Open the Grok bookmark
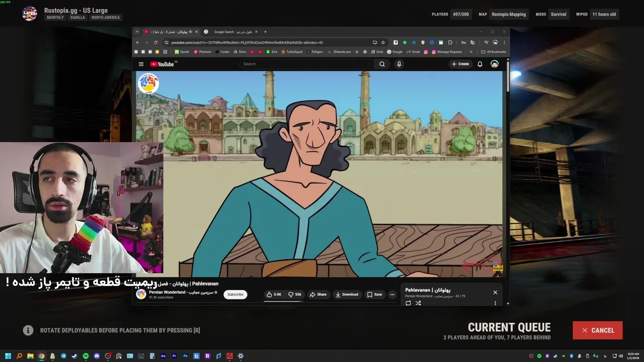This screenshot has width=644, height=362. (377, 52)
